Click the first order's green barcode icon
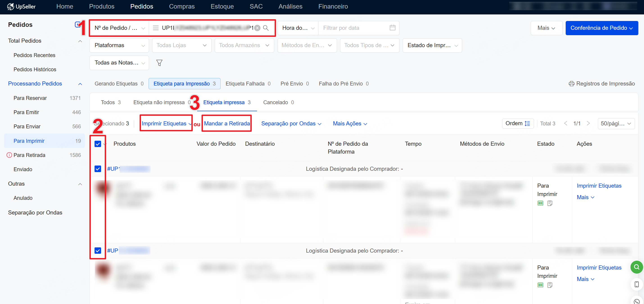This screenshot has height=304, width=644. [x=540, y=203]
